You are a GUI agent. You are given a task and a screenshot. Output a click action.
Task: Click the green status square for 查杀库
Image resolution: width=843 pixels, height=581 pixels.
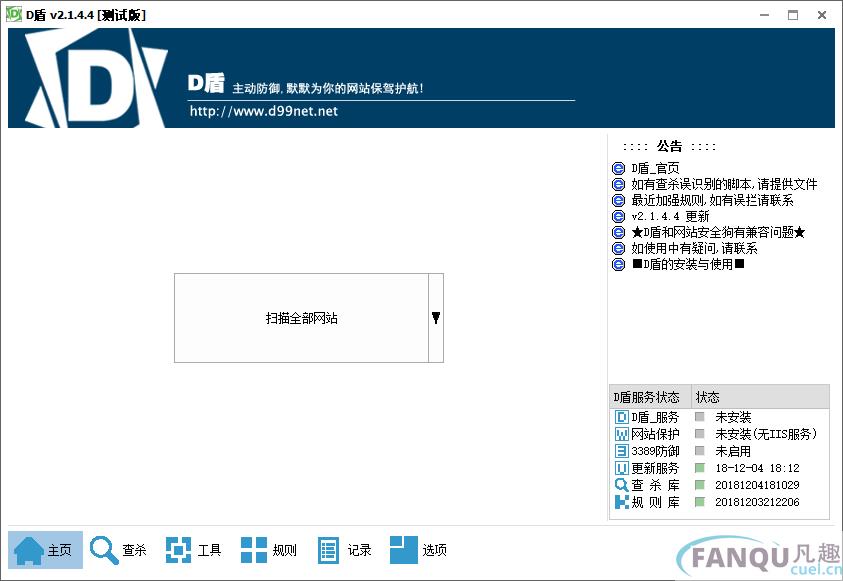pyautogui.click(x=699, y=485)
